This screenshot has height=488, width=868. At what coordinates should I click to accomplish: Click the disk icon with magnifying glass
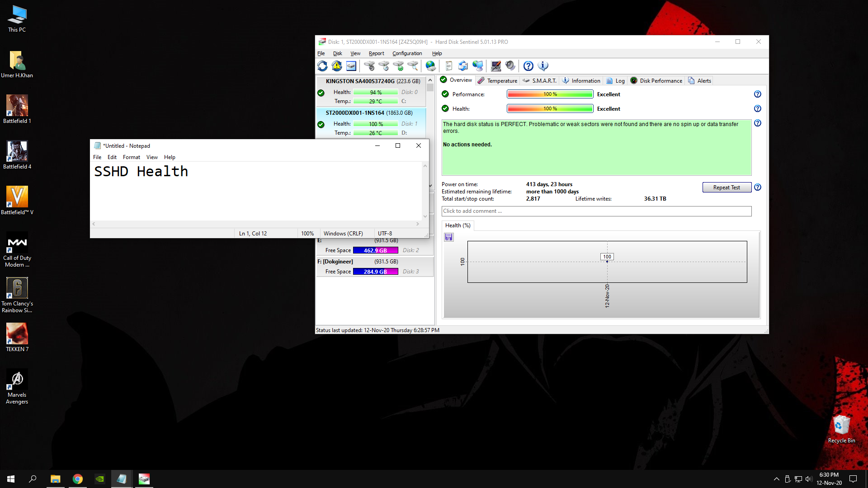413,66
